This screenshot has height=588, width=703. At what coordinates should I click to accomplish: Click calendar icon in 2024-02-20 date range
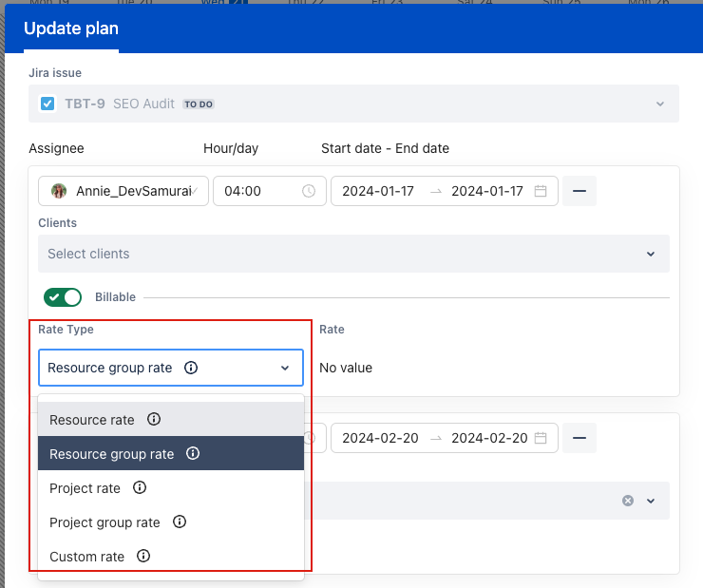click(x=541, y=438)
